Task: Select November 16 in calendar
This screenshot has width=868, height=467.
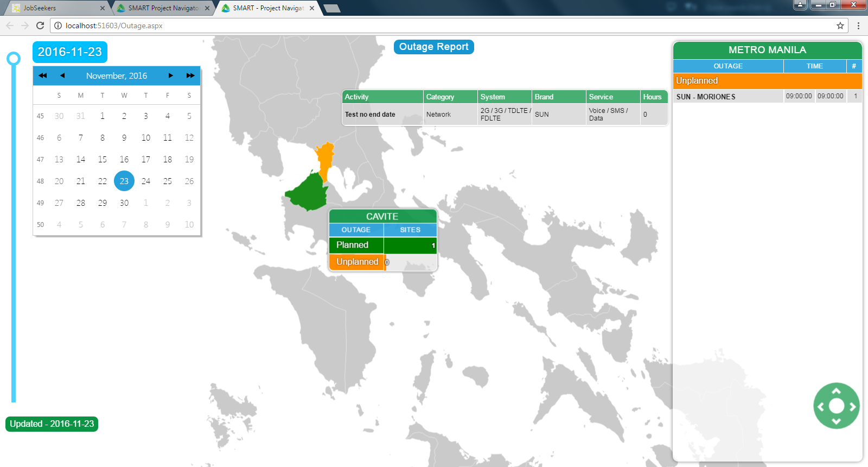Action: pyautogui.click(x=124, y=159)
